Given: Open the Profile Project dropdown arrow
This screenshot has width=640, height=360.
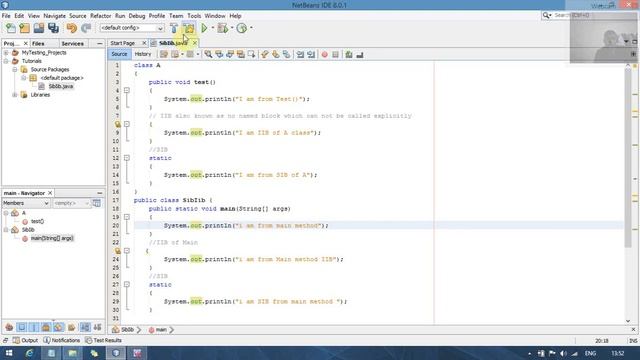Looking at the screenshot, I should 251,28.
